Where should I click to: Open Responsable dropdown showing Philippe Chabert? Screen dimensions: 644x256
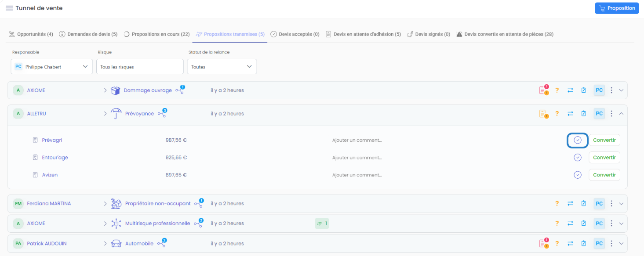52,67
